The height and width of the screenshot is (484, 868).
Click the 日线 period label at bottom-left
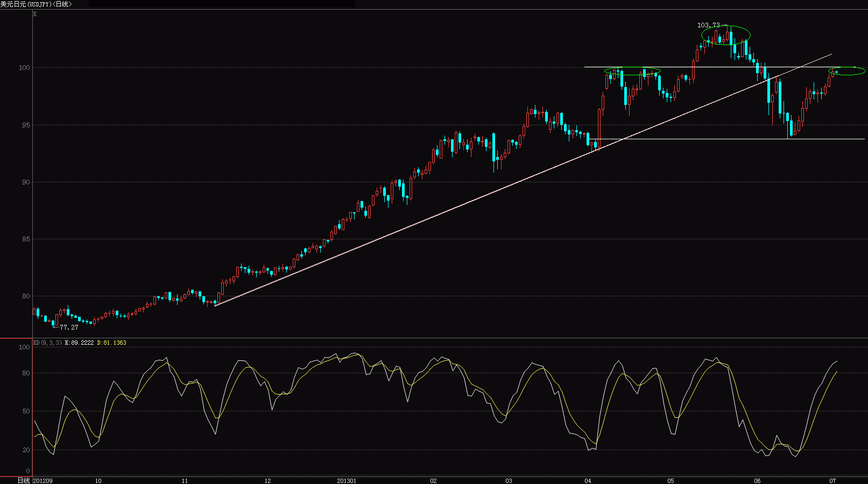point(24,481)
